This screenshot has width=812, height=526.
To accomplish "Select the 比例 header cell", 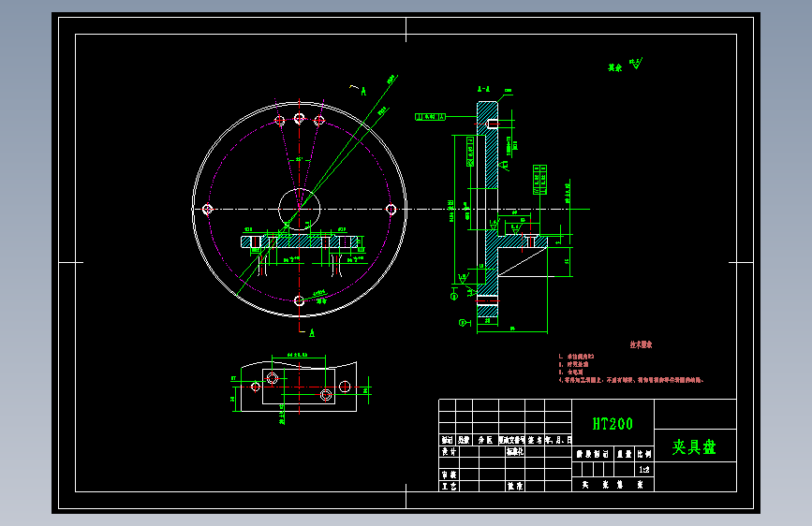I will [x=644, y=454].
